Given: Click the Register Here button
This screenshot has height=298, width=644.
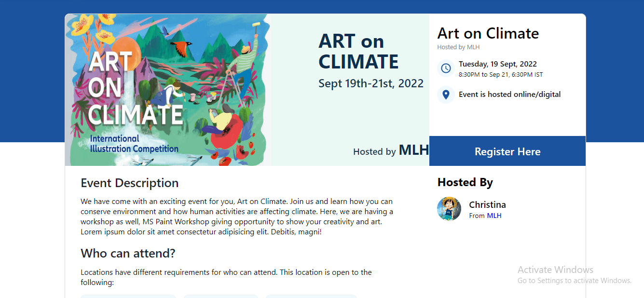Looking at the screenshot, I should tap(507, 151).
